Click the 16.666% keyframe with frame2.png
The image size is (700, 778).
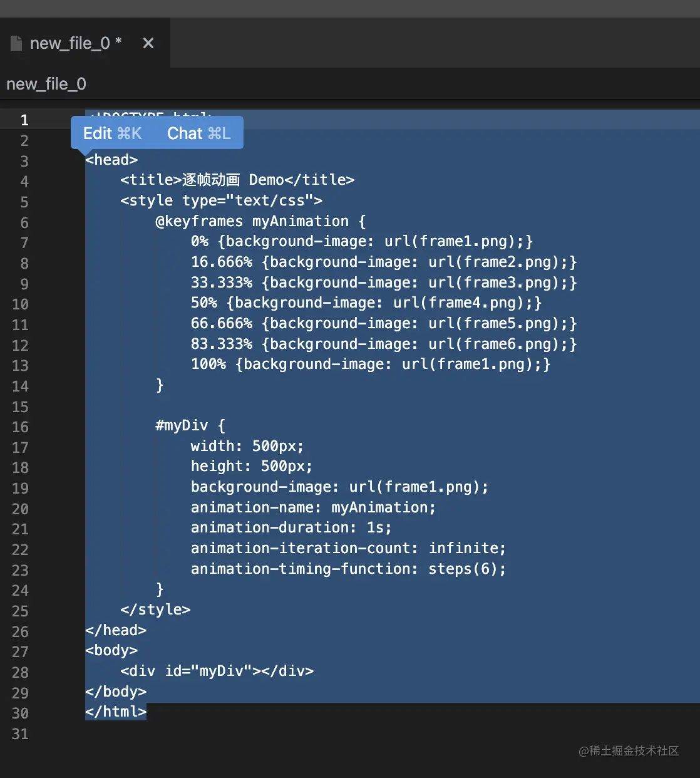coord(384,262)
